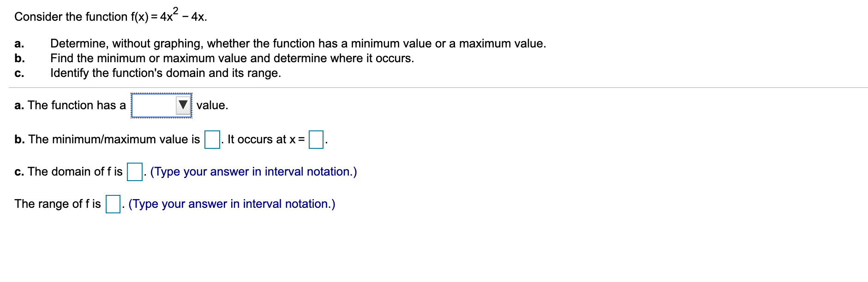Click the interval notation hint for range
Screen dimensions: 868x282
point(232,204)
